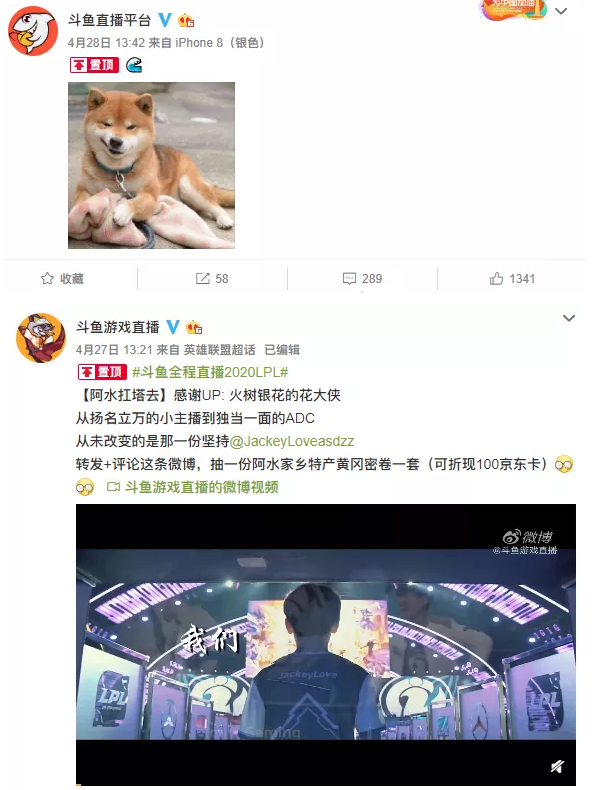This screenshot has height=790, width=592.
Task: Click 英雄联盟超话 source link
Action: tap(219, 350)
